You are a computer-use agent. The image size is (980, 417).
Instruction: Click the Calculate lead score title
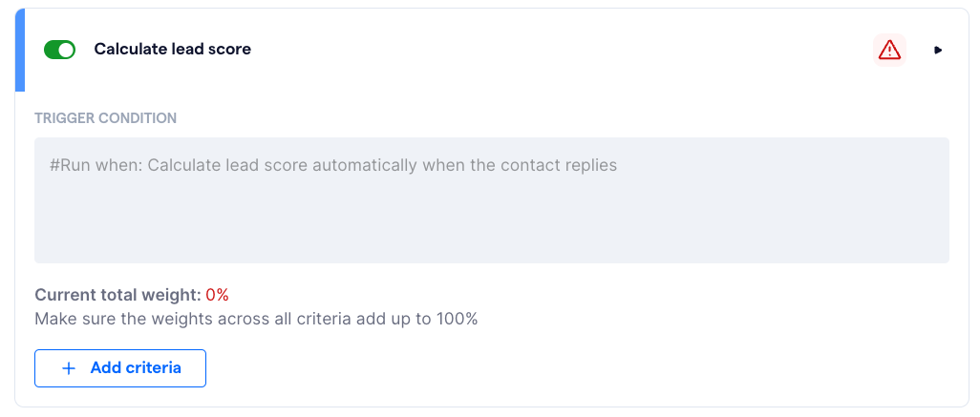coord(173,50)
